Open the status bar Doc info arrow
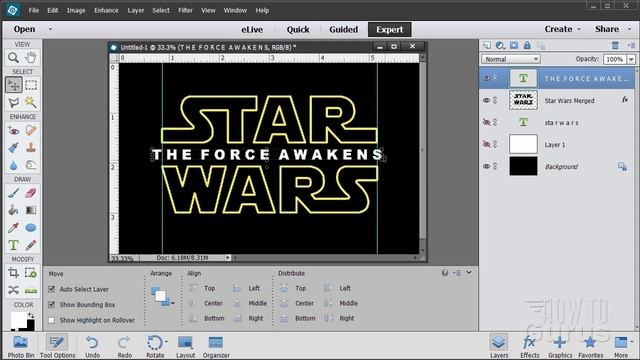The width and height of the screenshot is (640, 360). point(228,258)
